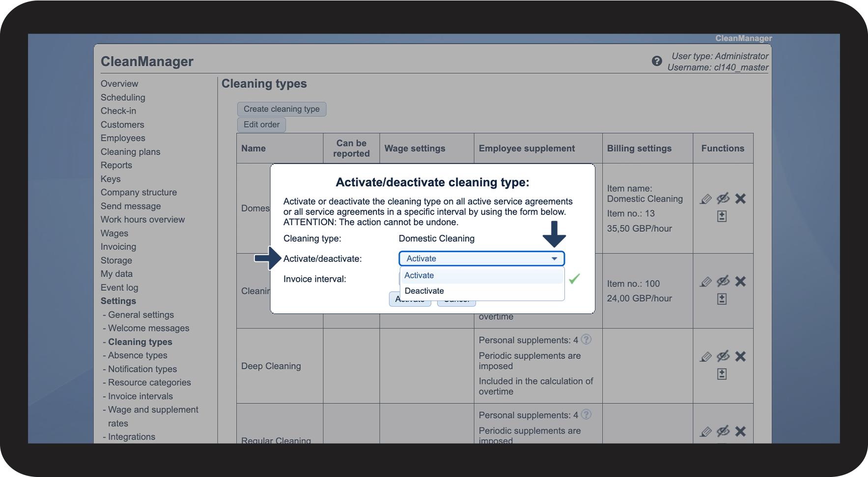
Task: Click the Domestic Cleaning document icon
Action: point(722,216)
